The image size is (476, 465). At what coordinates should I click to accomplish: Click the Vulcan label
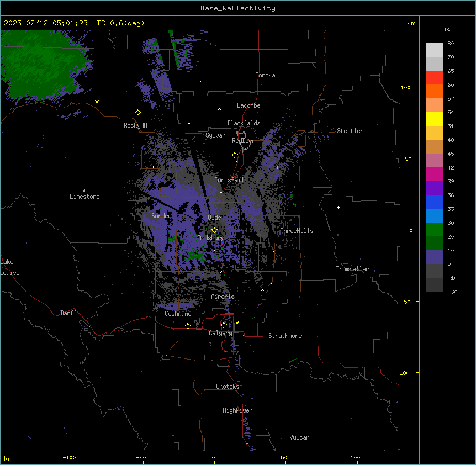coord(299,437)
